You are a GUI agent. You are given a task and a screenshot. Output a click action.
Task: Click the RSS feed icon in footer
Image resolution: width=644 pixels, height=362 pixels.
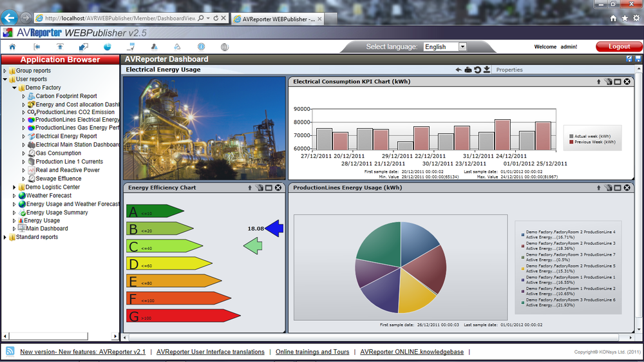10,351
